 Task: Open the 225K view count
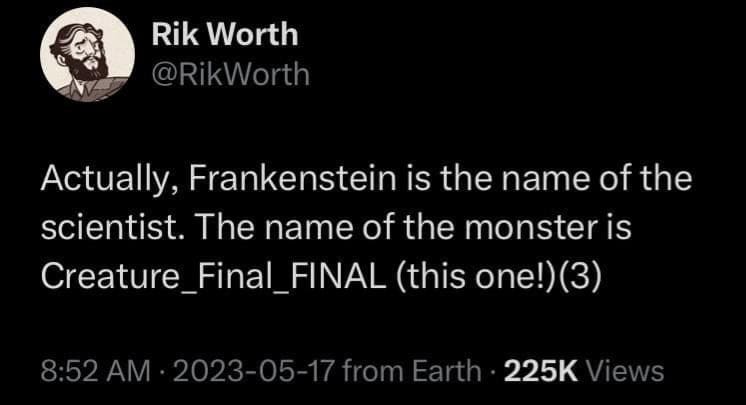[x=543, y=371]
